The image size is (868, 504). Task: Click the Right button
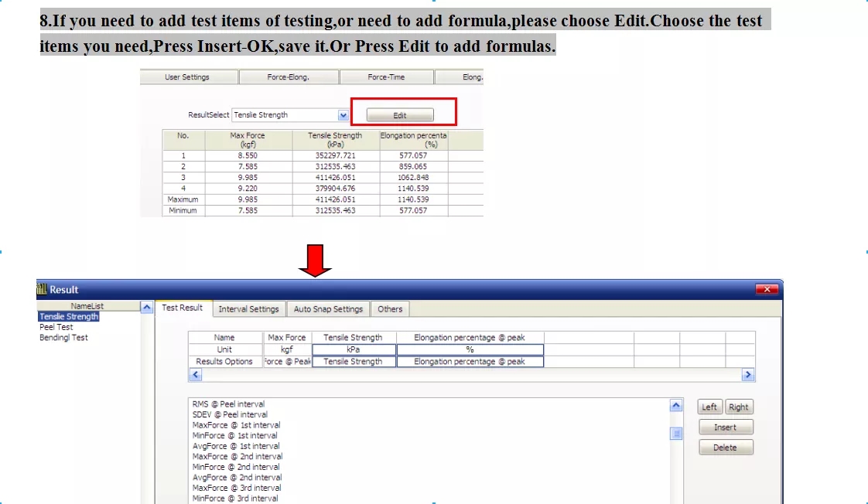click(x=739, y=407)
